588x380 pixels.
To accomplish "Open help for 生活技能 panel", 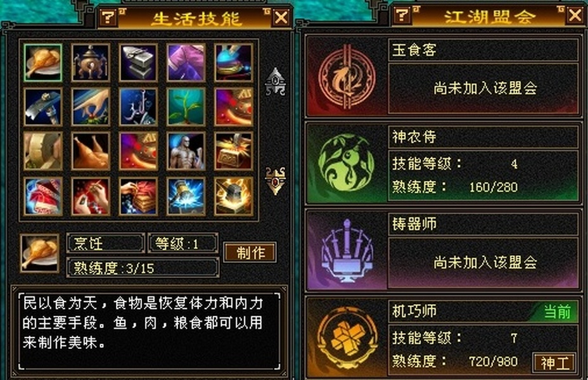I will tap(108, 17).
